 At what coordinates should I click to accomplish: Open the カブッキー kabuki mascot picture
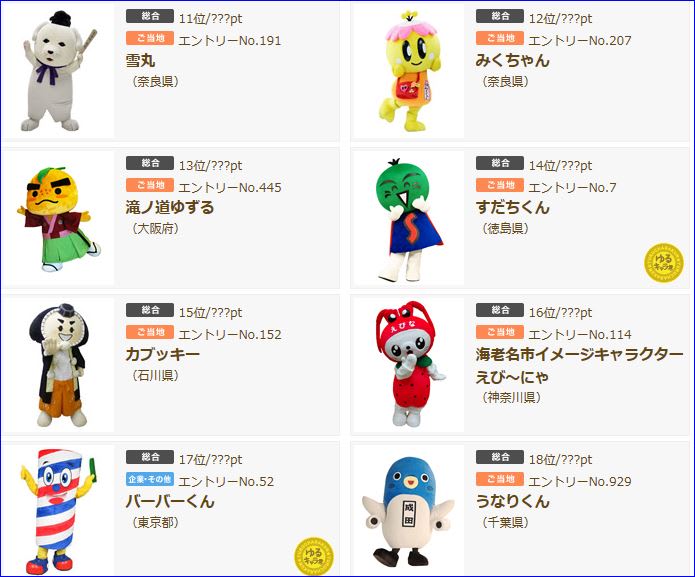pyautogui.click(x=58, y=365)
